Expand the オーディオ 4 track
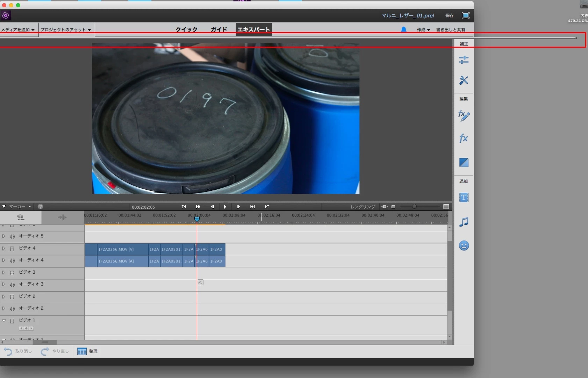 [x=3, y=260]
